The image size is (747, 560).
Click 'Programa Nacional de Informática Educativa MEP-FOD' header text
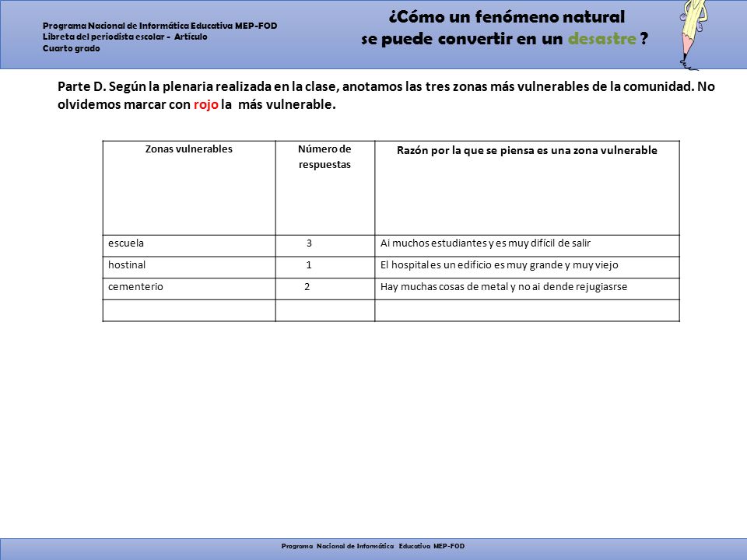(160, 26)
